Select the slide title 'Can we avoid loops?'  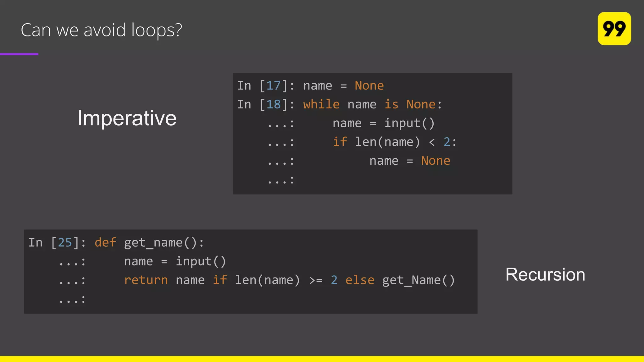point(101,30)
